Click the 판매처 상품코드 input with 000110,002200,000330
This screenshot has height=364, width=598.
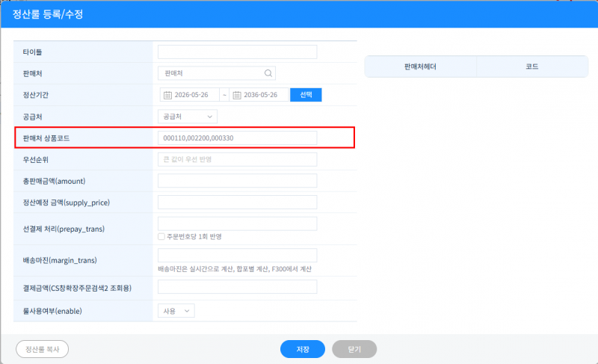[237, 138]
